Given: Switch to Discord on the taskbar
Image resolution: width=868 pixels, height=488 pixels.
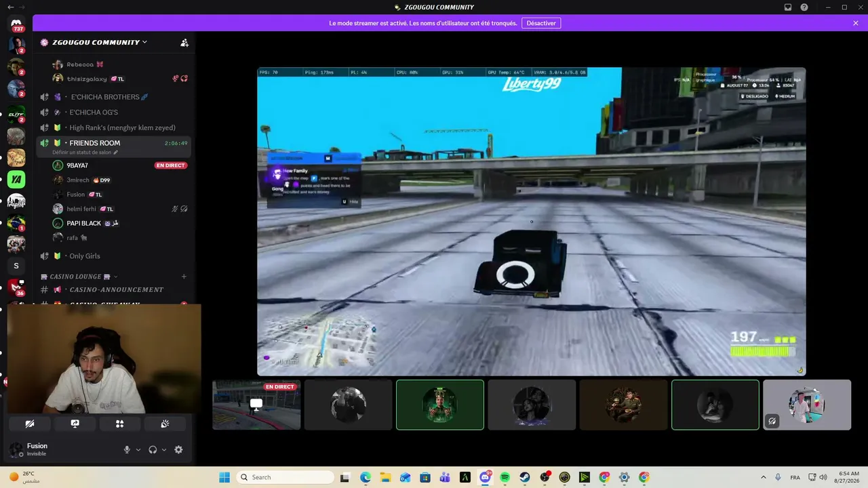Looking at the screenshot, I should pos(485,477).
